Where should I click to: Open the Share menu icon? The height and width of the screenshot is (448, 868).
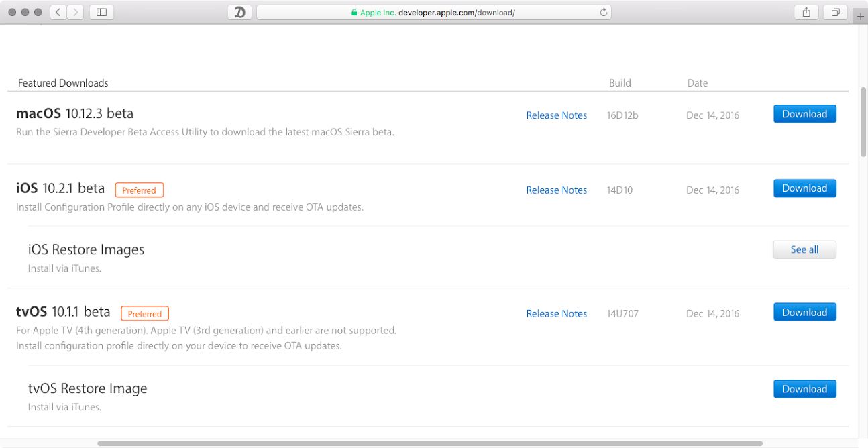806,12
